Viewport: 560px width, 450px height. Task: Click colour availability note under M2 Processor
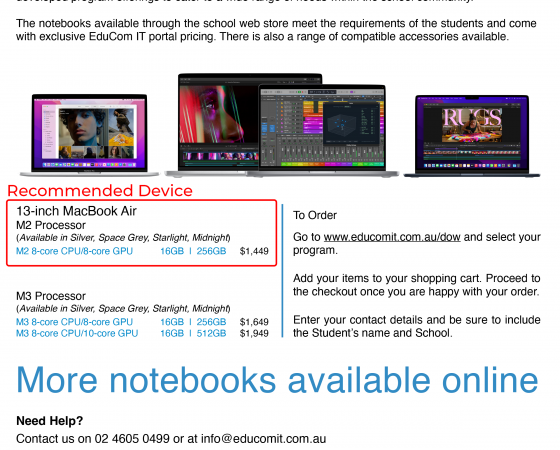[x=123, y=238]
